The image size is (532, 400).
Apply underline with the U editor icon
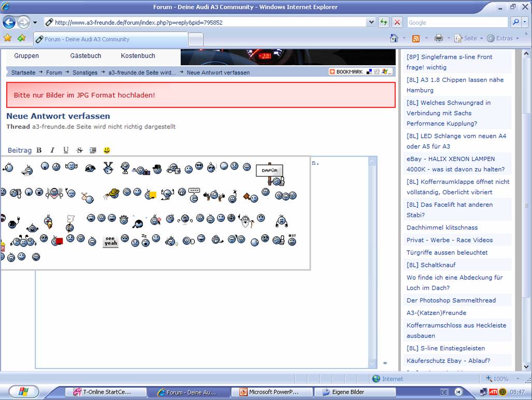[66, 150]
